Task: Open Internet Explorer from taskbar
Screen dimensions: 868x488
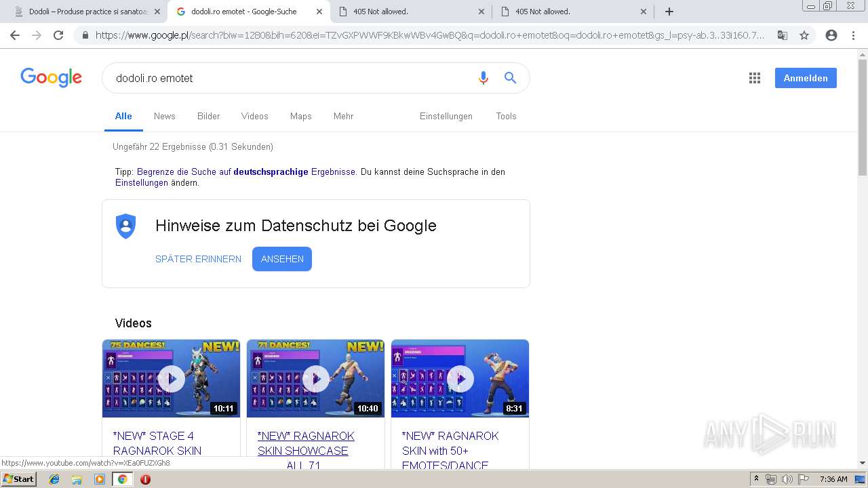Action: 54,479
